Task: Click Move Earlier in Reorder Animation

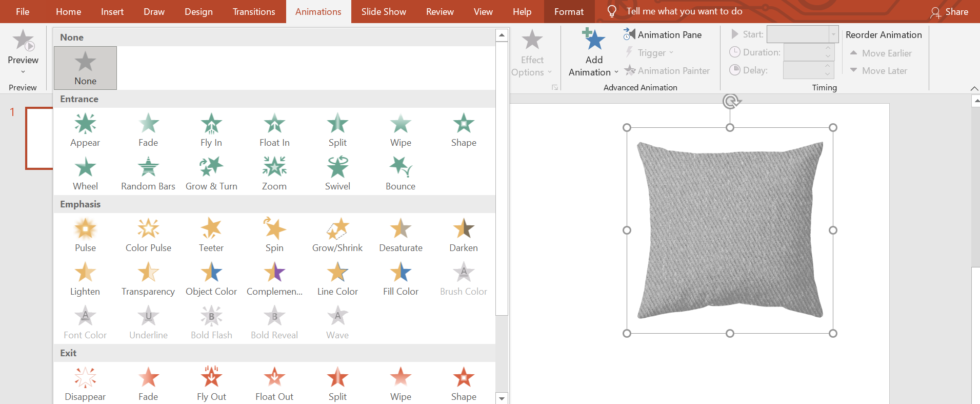Action: tap(881, 53)
